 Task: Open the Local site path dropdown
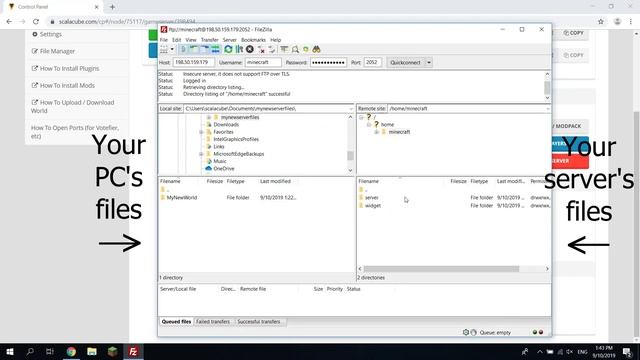tap(351, 109)
